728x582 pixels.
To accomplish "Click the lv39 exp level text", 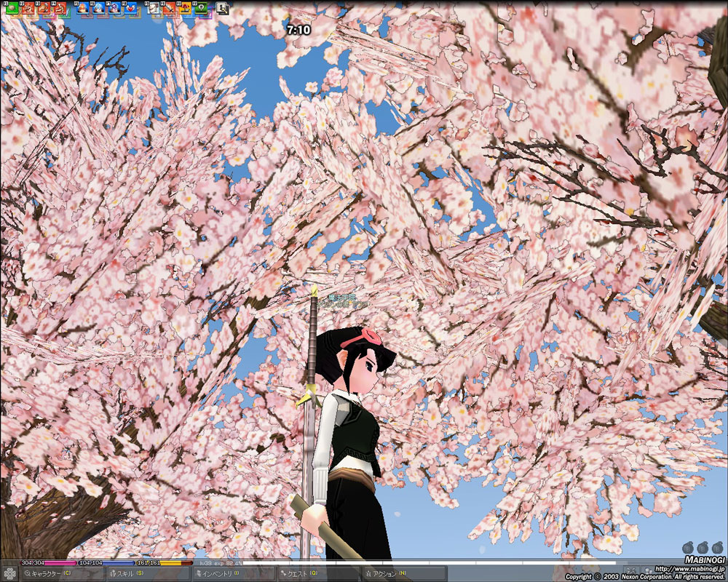I will coord(220,563).
